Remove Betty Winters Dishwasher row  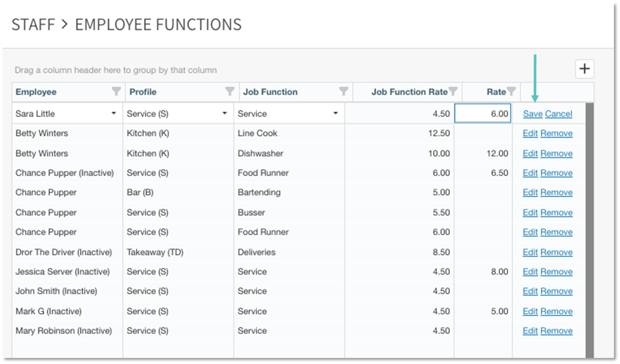pos(557,154)
